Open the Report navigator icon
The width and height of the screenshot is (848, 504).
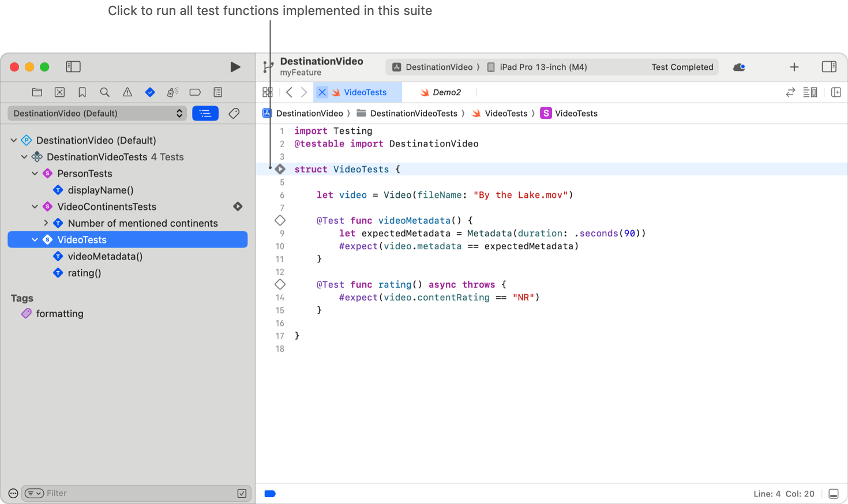(217, 92)
